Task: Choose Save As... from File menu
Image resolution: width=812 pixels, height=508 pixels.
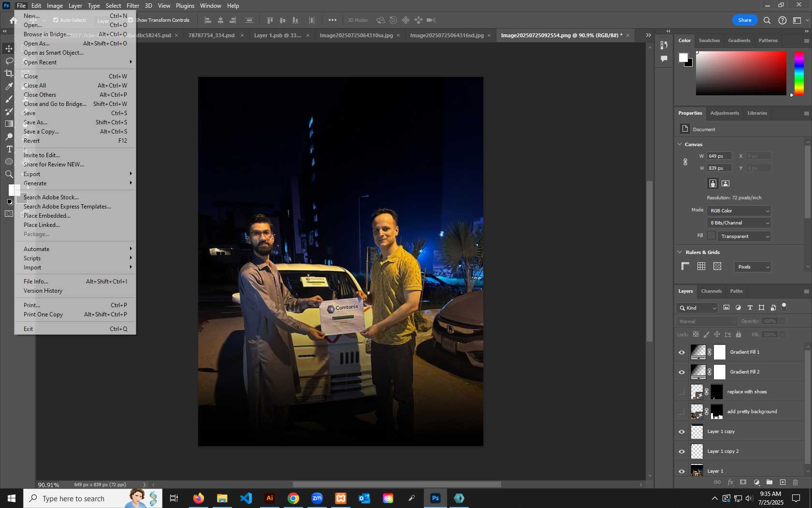Action: point(75,122)
